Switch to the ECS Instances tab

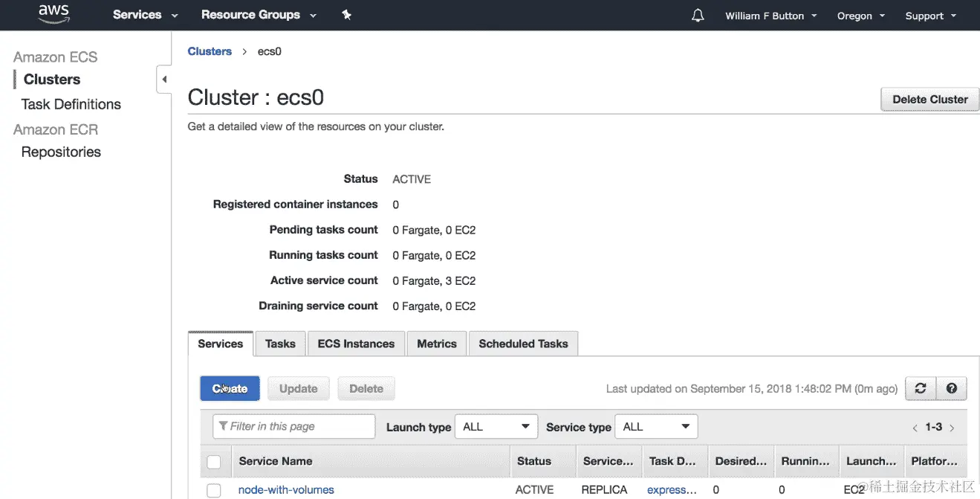(x=356, y=344)
